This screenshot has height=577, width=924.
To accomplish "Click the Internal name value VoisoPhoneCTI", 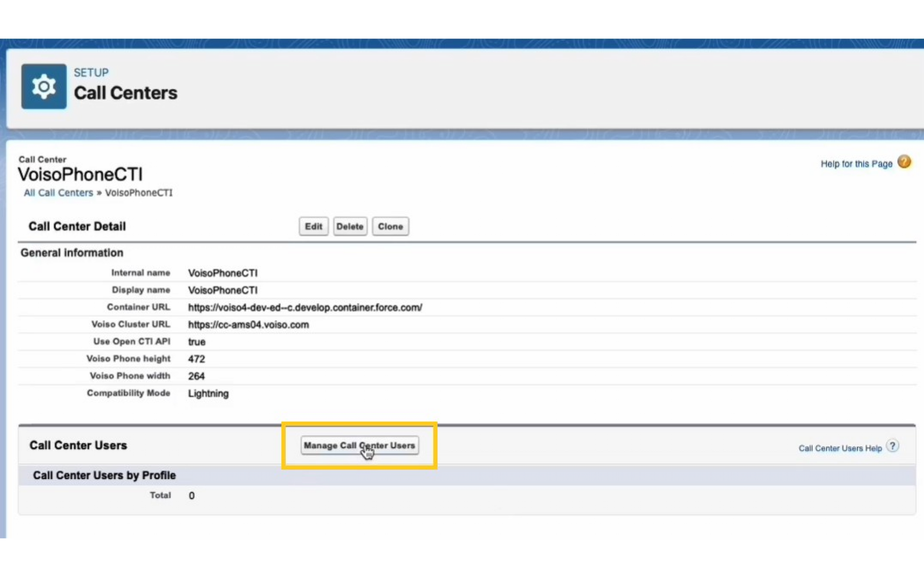I will click(223, 273).
